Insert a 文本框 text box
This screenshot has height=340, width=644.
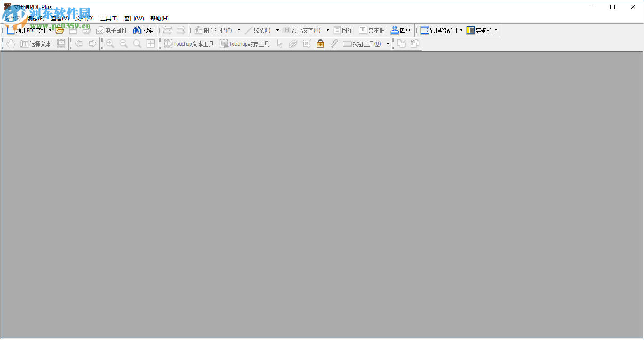point(372,30)
